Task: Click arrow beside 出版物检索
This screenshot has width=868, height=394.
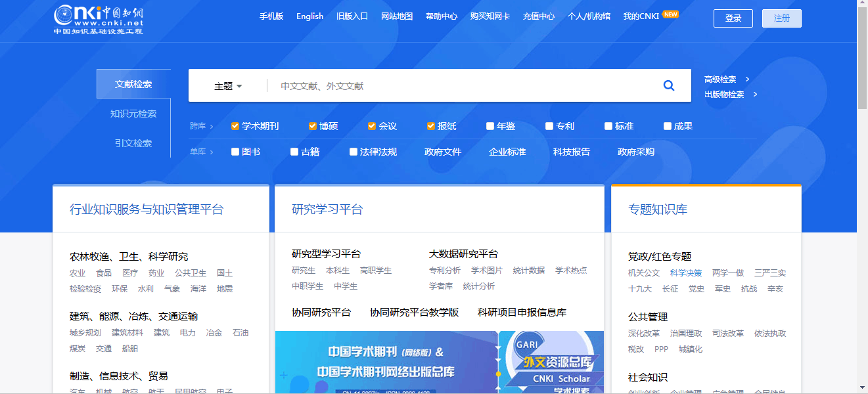Action: pos(756,95)
